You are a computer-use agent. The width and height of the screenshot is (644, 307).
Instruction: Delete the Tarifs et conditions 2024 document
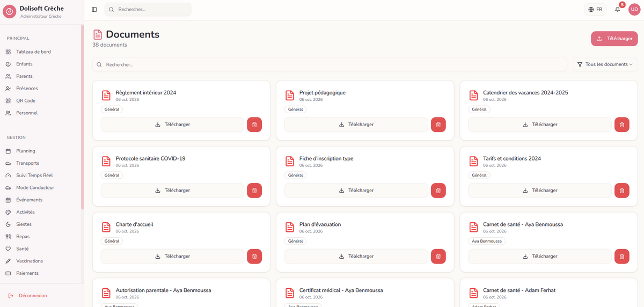(621, 191)
